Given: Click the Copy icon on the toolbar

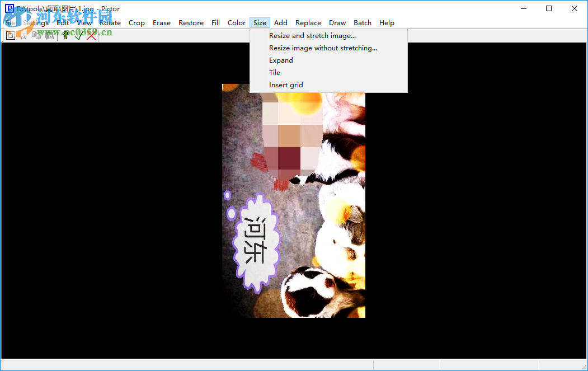Looking at the screenshot, I should pyautogui.click(x=36, y=35).
